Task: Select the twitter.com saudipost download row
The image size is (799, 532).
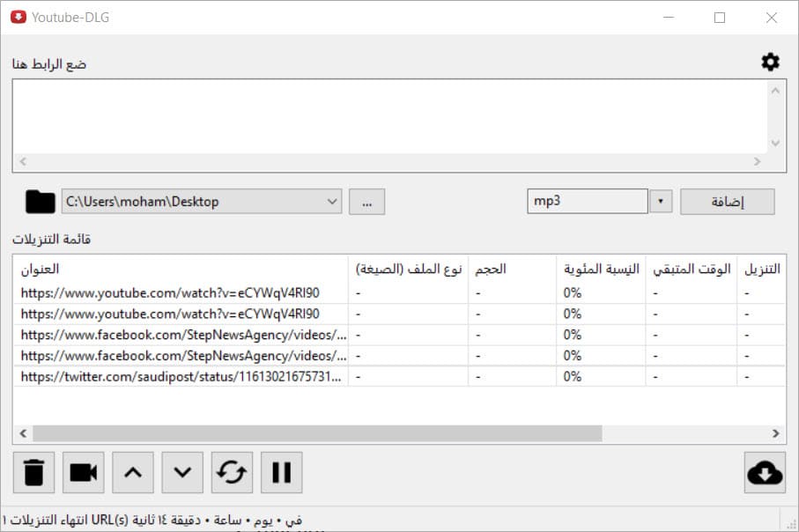Action: point(181,377)
